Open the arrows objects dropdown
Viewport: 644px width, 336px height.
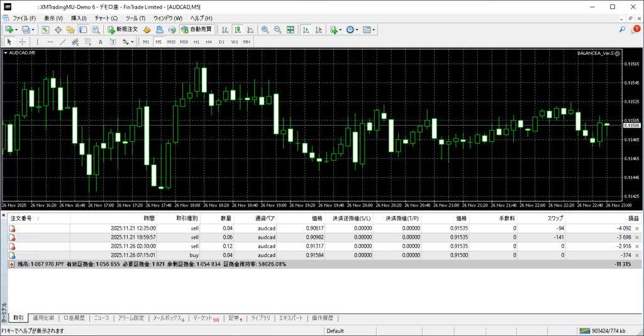132,42
